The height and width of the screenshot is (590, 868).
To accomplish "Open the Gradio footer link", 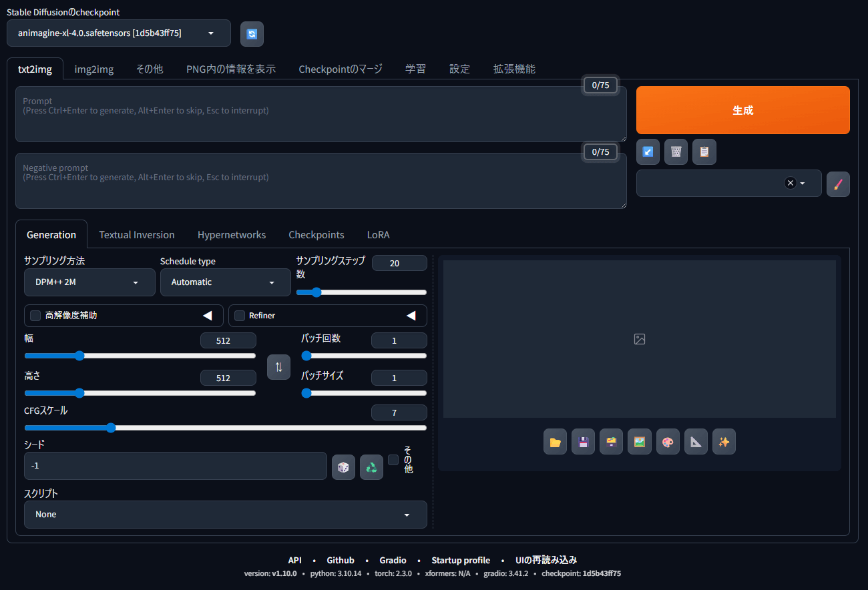I will (x=393, y=560).
